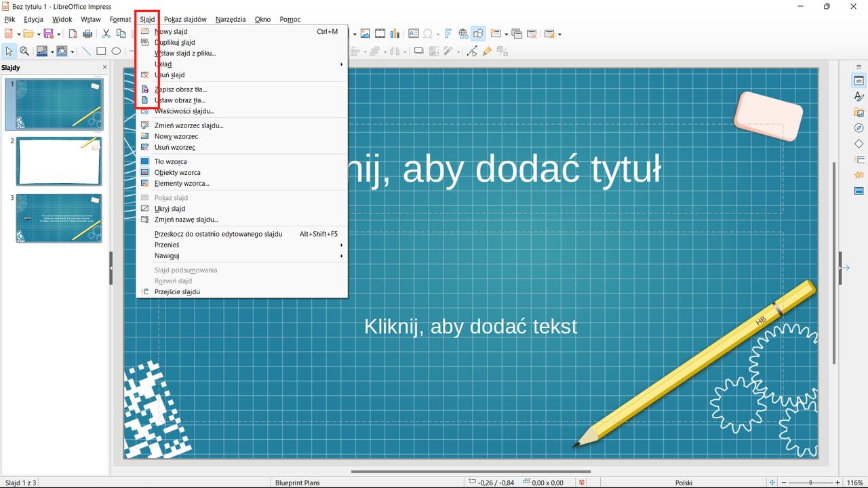Screen dimensions: 868x488
Task: Open Fontwork text styling
Action: click(x=448, y=33)
